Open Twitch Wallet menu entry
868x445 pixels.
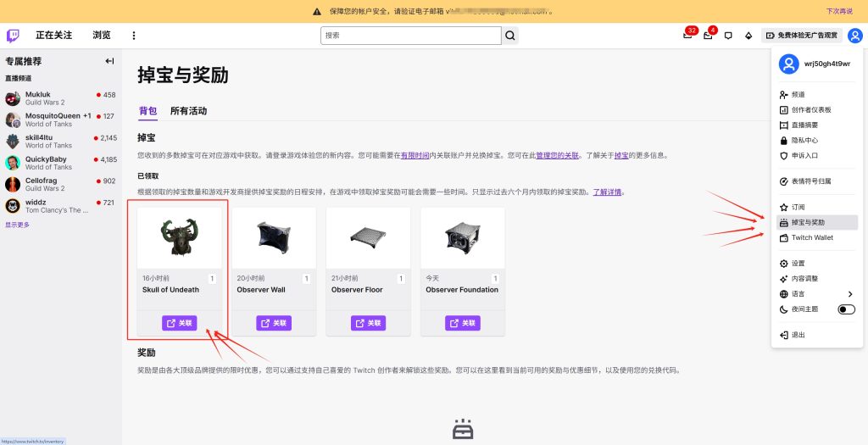pos(818,237)
